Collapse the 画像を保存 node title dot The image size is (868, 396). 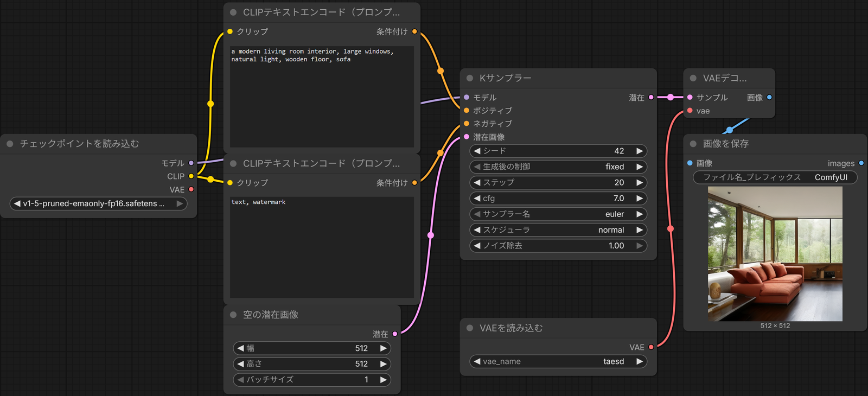click(x=693, y=144)
